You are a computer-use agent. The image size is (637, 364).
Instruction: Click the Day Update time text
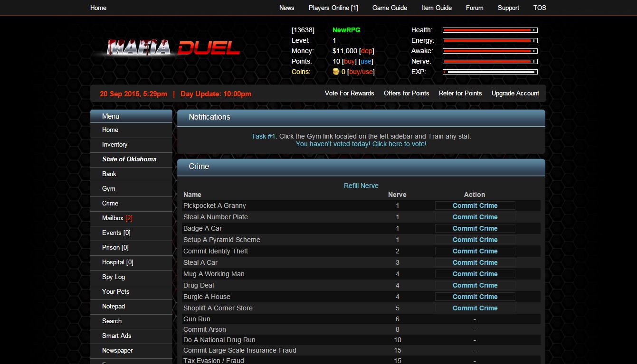pos(216,94)
